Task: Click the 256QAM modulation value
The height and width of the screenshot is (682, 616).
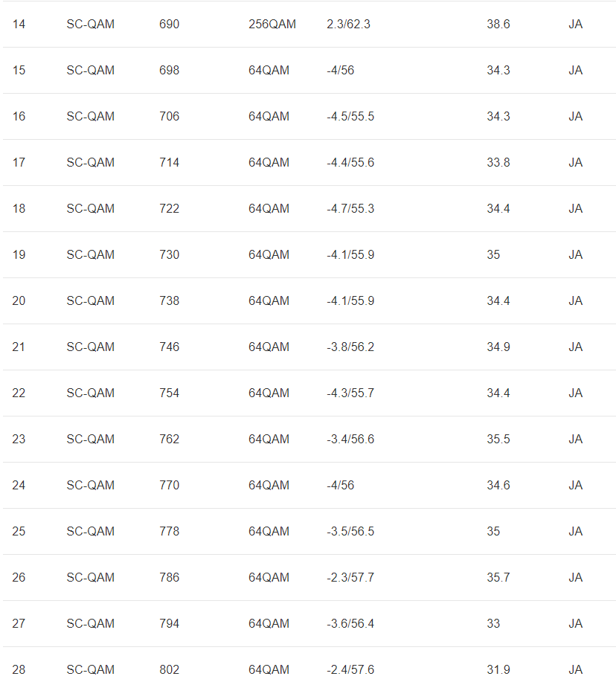Action: pyautogui.click(x=272, y=25)
